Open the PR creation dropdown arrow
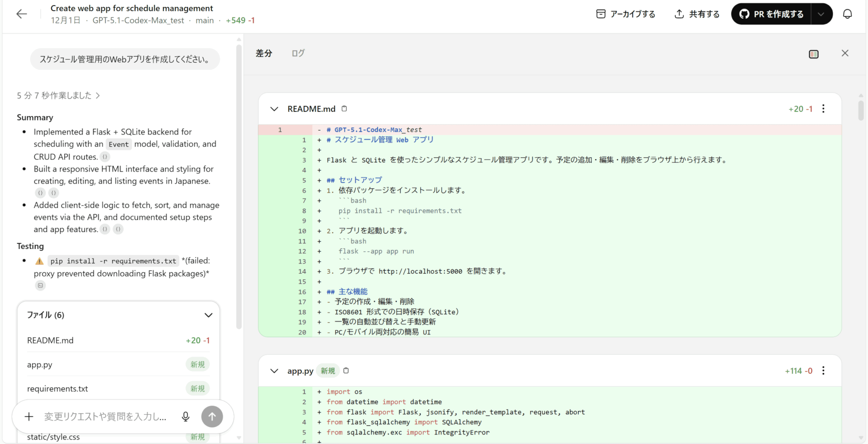Image resolution: width=868 pixels, height=444 pixels. click(821, 14)
